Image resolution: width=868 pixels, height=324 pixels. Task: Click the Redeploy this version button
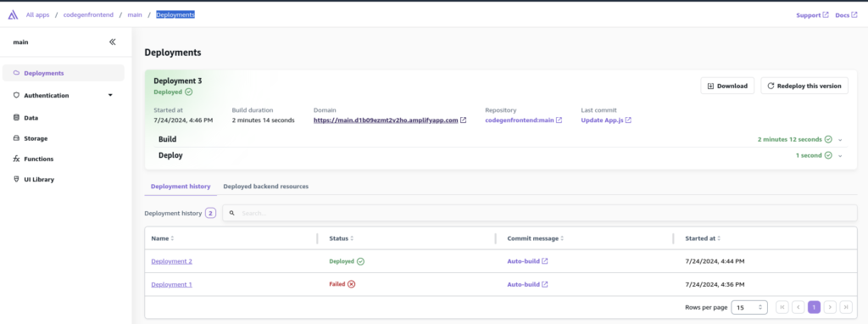tap(804, 86)
